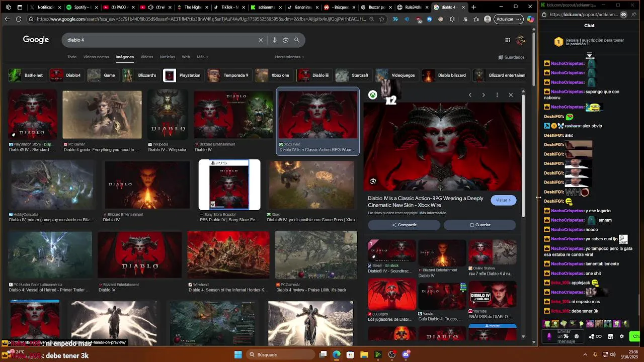The height and width of the screenshot is (362, 644).
Task: Open the Noticias tab
Action: coord(168,57)
